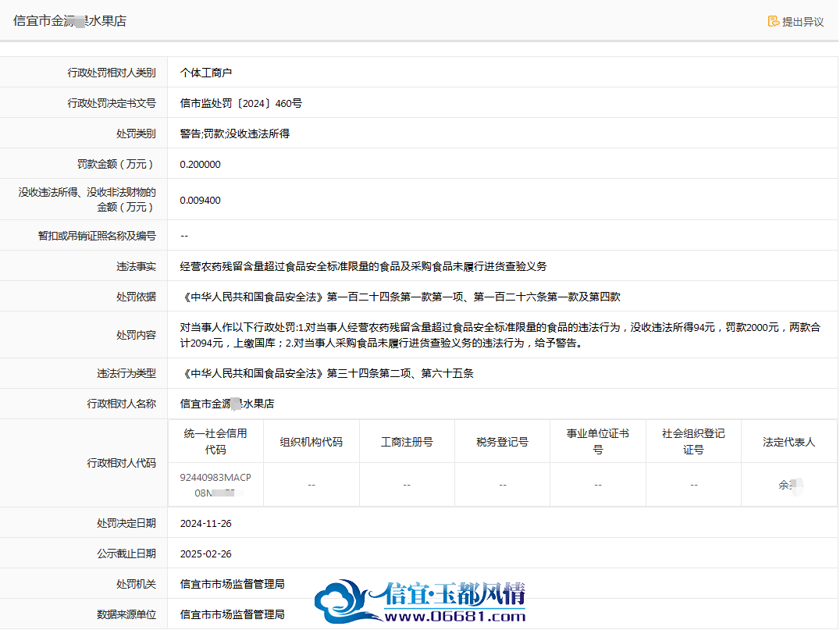The image size is (840, 630).
Task: Click the 行政处罚决定书文号 label
Action: coord(112,103)
